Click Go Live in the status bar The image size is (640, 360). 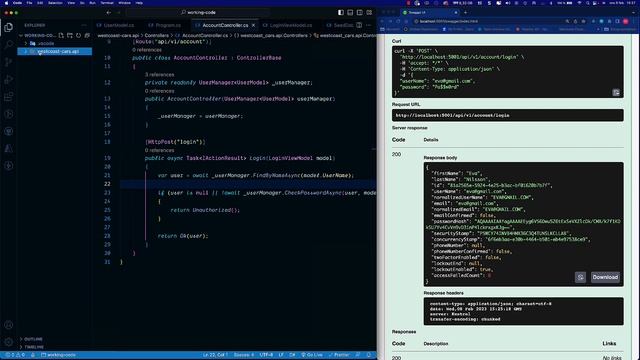click(311, 355)
